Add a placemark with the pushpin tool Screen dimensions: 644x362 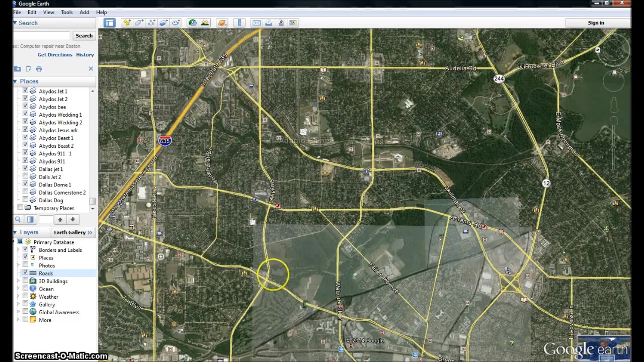(x=126, y=23)
